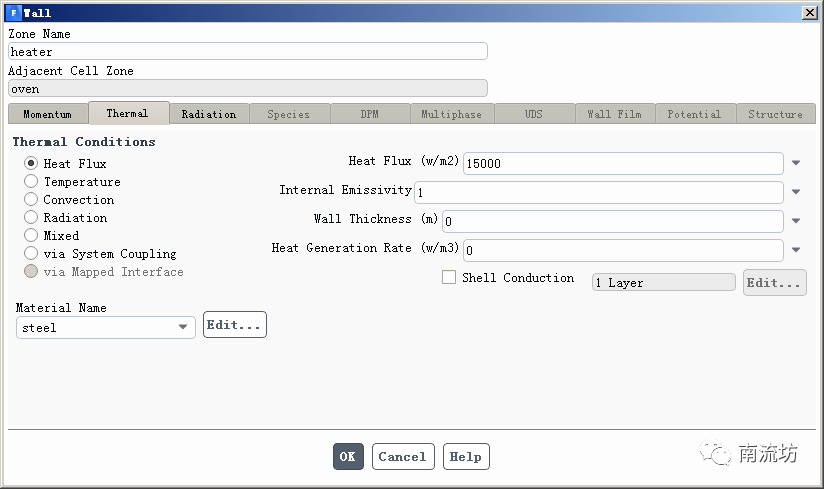824x489 pixels.
Task: Expand the Wall Thickness dropdown arrow
Action: [796, 221]
